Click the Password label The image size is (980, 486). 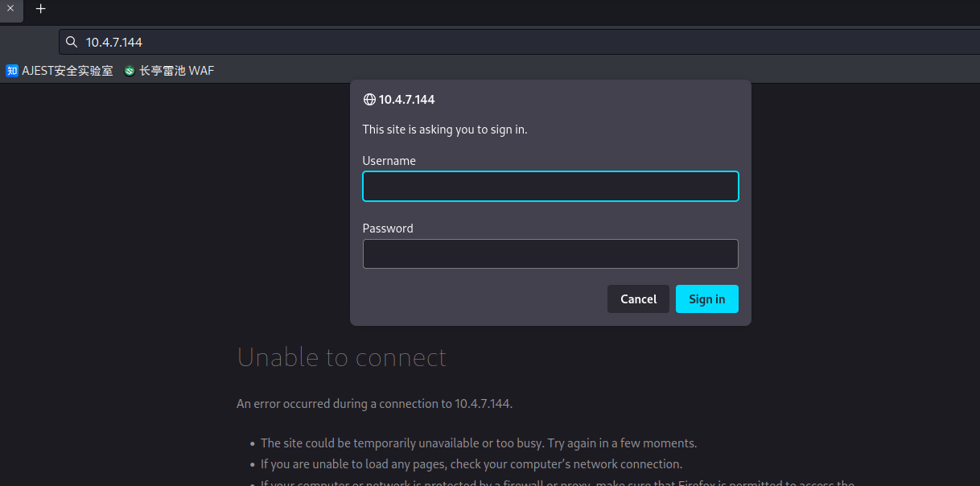(x=388, y=229)
